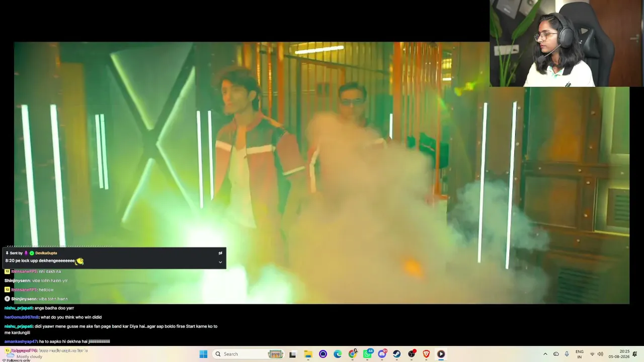Click the chat text 'ange badha doo yarr'

(54, 308)
